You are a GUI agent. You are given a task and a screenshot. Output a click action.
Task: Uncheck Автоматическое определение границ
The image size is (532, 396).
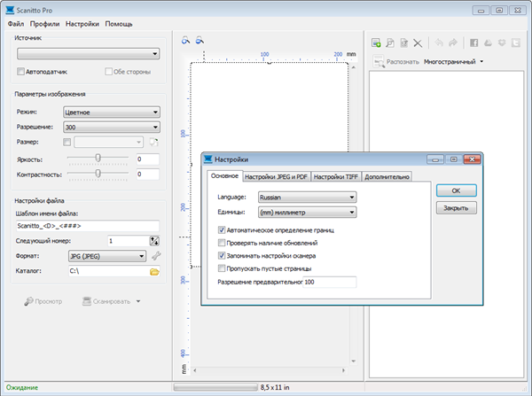click(x=222, y=229)
